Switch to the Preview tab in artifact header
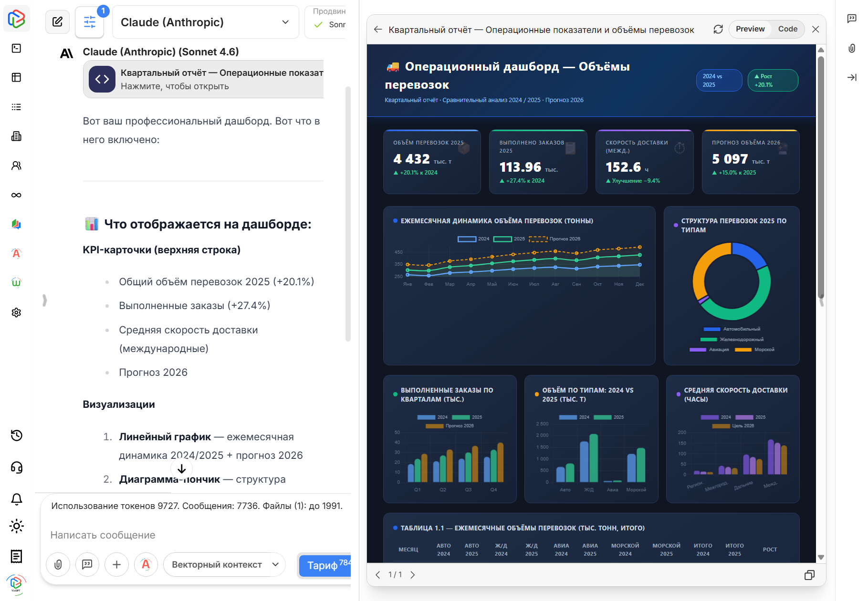This screenshot has width=868, height=601. pos(750,29)
